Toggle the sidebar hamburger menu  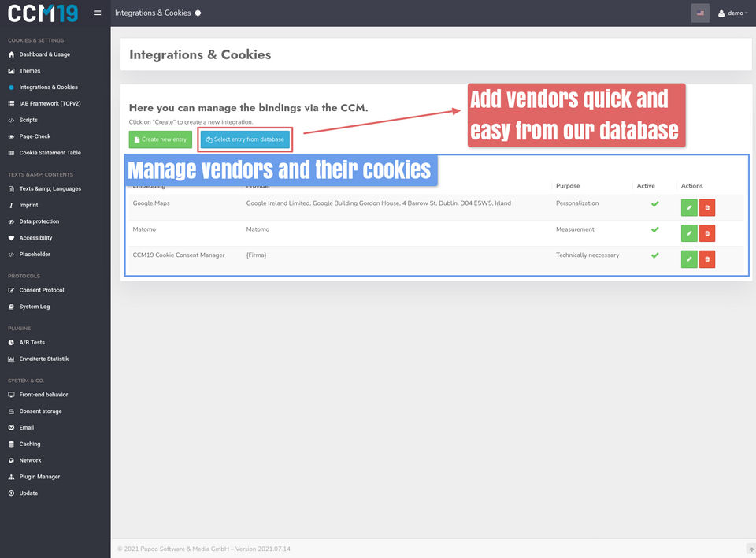point(98,13)
